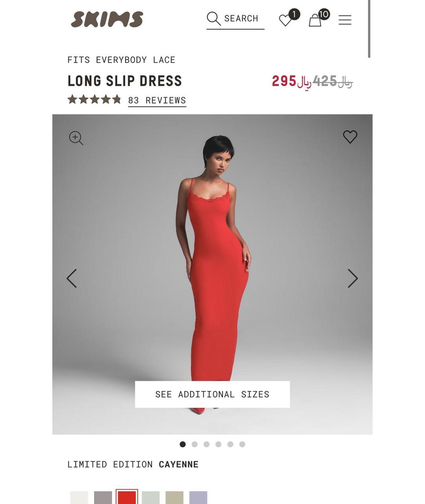Jump to last carousel dot
The height and width of the screenshot is (504, 425).
tap(242, 444)
